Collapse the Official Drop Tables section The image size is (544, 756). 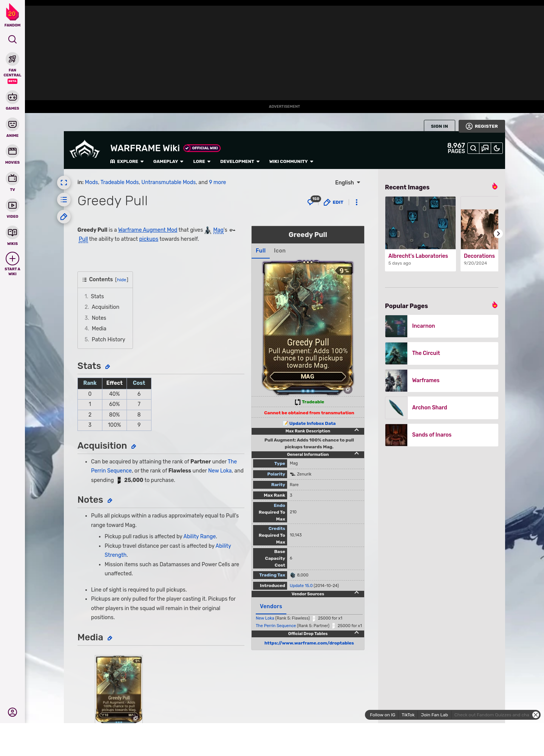pos(357,633)
